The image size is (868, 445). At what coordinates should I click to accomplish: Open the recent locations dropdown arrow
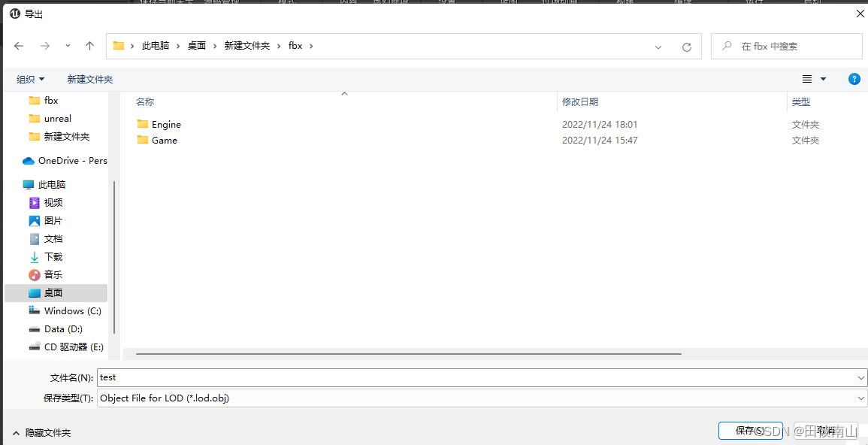(68, 47)
